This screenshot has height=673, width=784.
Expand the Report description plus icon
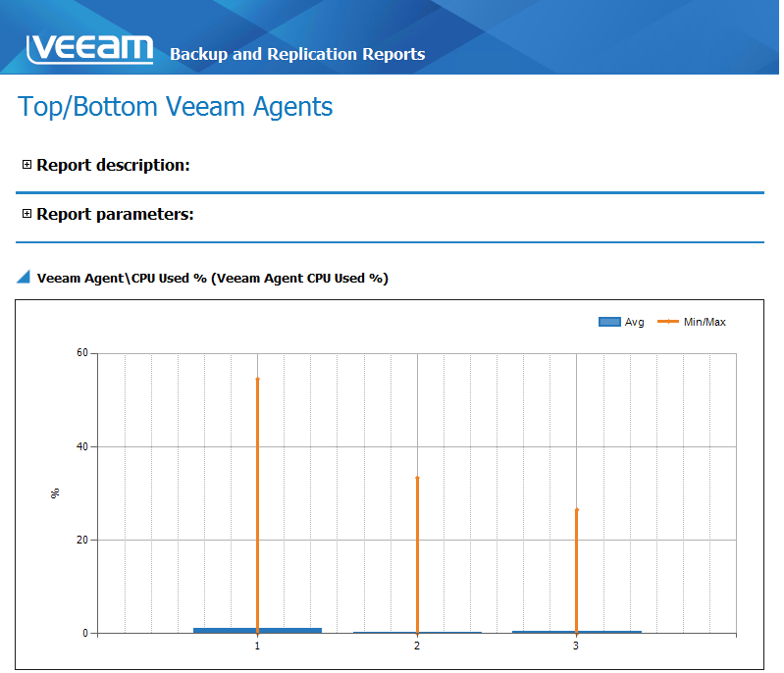26,165
